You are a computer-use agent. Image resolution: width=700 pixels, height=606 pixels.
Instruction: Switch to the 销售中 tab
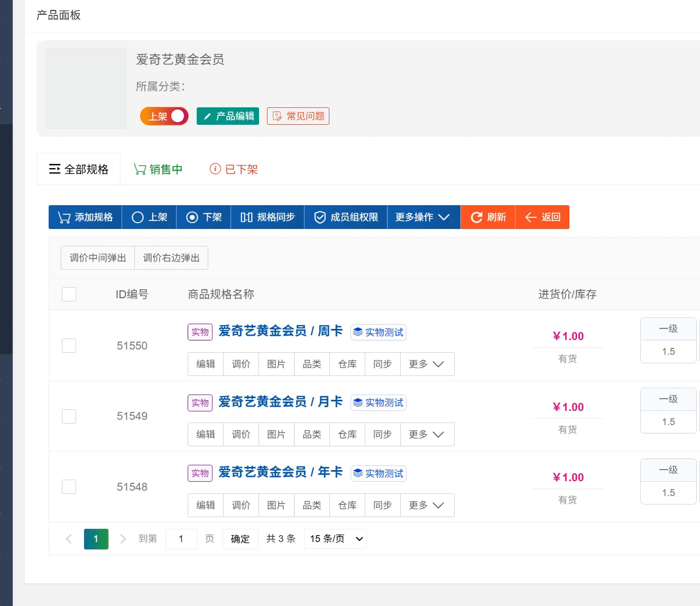(x=158, y=169)
